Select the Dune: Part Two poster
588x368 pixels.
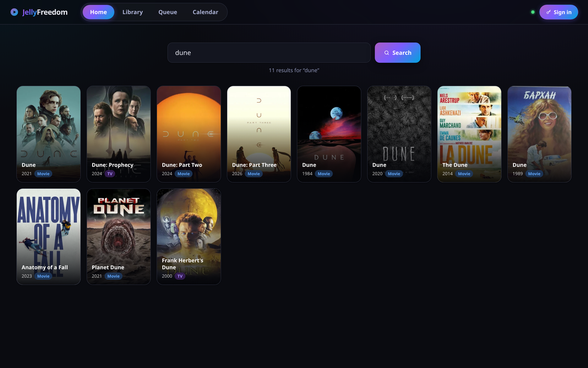coord(189,134)
